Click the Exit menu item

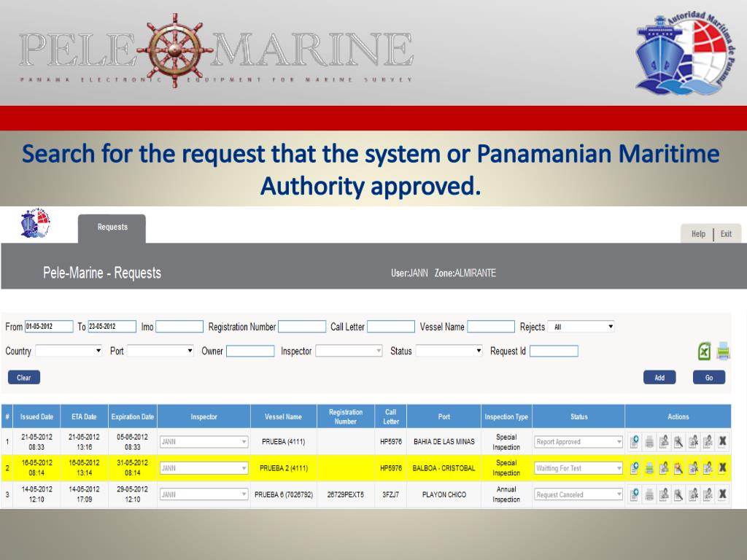[x=726, y=234]
